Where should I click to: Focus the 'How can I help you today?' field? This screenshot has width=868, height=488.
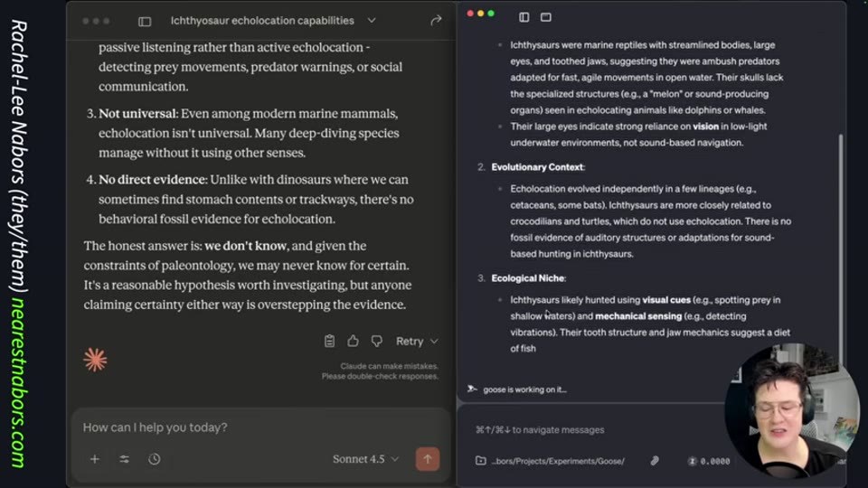[x=260, y=427]
